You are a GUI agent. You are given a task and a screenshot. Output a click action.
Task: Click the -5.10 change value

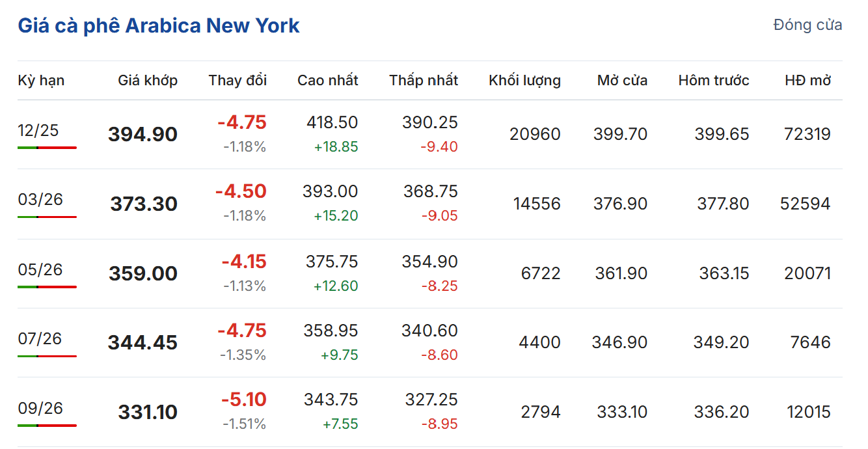[243, 400]
